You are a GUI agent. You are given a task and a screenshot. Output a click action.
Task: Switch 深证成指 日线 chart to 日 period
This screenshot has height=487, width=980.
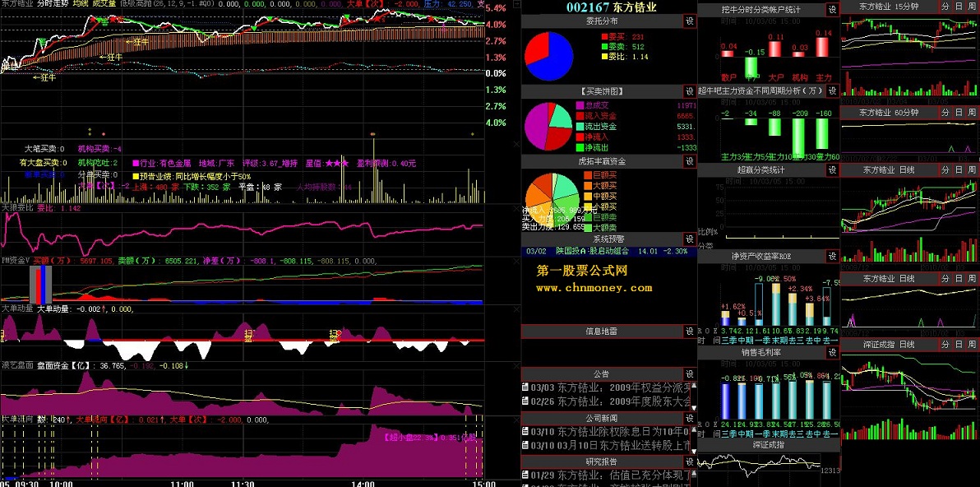959,345
